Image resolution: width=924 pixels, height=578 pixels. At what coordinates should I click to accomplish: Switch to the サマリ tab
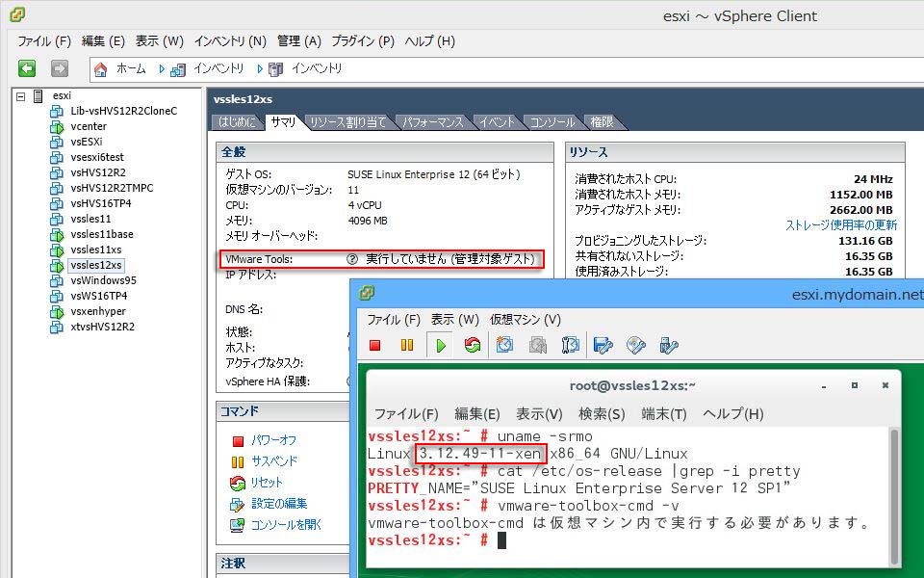click(283, 122)
